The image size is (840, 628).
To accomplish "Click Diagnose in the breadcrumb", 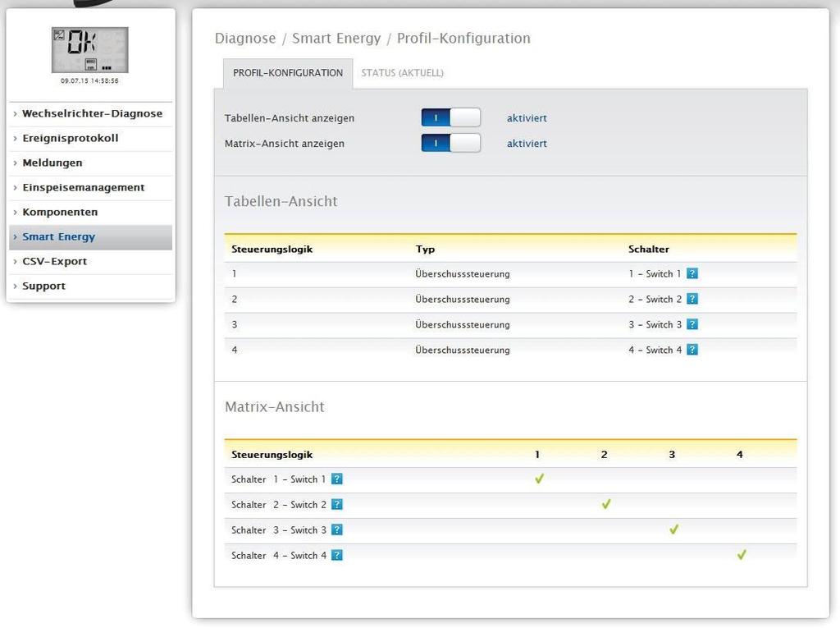I will click(x=245, y=39).
